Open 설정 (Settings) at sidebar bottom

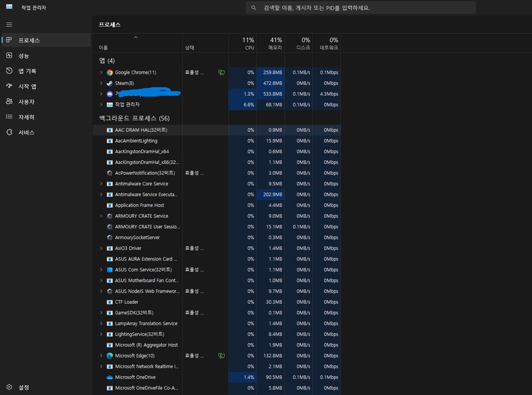(24, 387)
